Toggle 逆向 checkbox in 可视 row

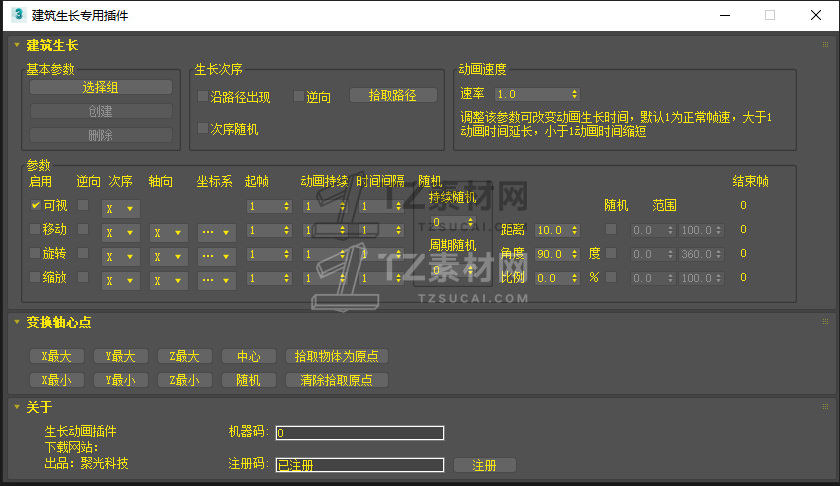tap(83, 205)
